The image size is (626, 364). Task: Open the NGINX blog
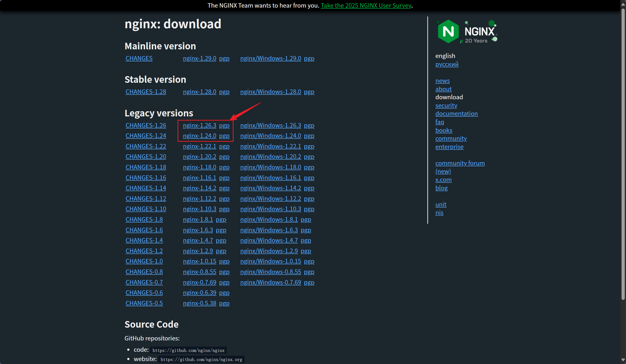click(x=441, y=188)
